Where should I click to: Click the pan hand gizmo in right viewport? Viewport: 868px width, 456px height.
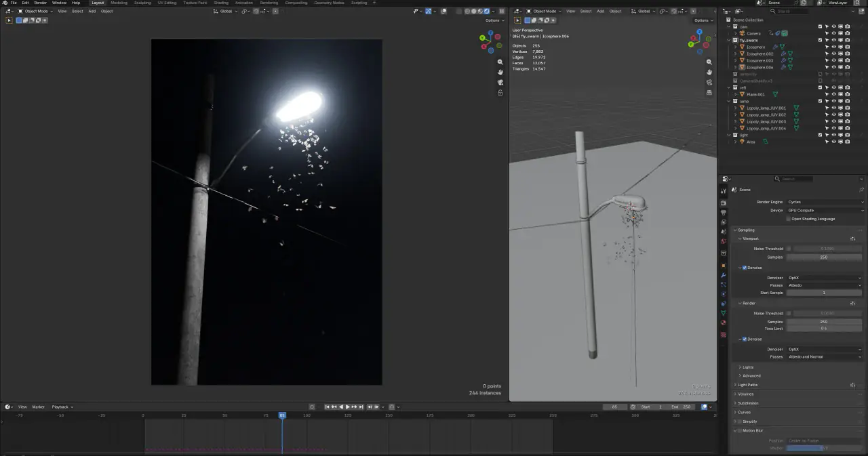(x=709, y=72)
